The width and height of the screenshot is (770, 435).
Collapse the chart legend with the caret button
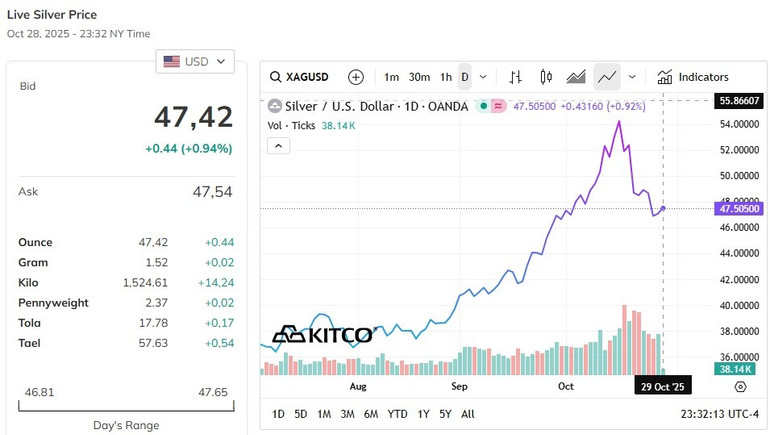[279, 146]
